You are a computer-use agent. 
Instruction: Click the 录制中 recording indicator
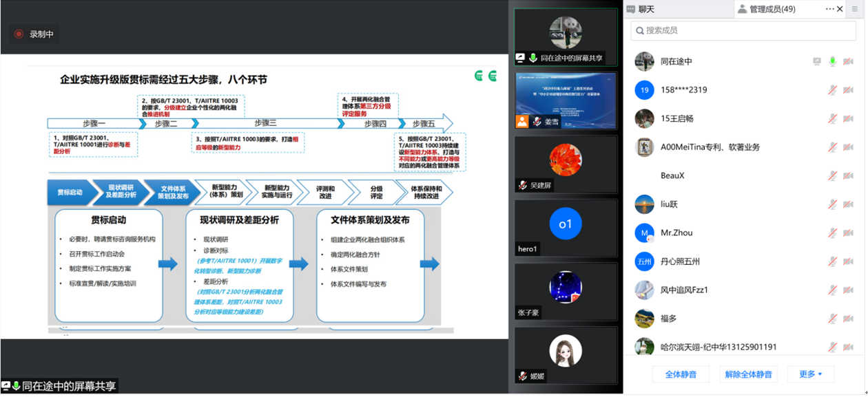point(34,34)
